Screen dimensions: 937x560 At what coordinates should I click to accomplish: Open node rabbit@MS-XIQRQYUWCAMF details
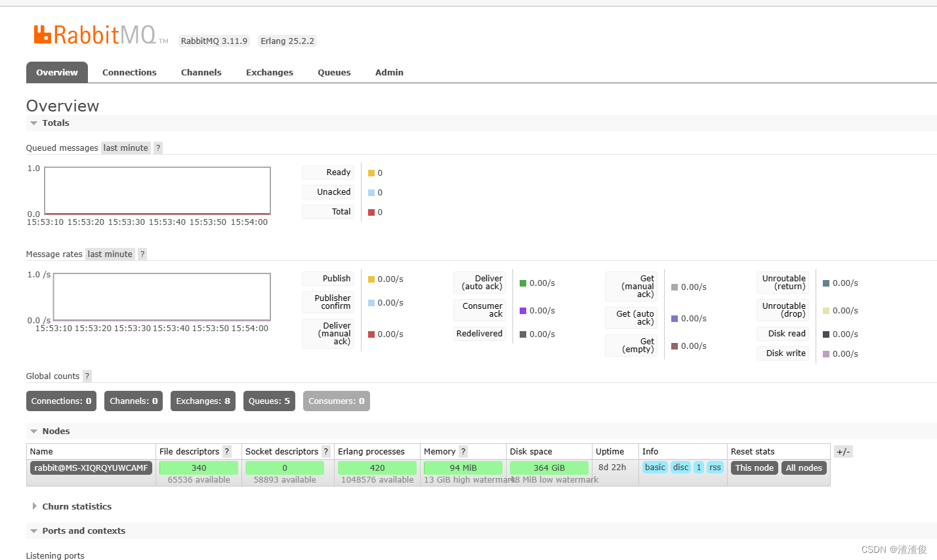pyautogui.click(x=91, y=468)
